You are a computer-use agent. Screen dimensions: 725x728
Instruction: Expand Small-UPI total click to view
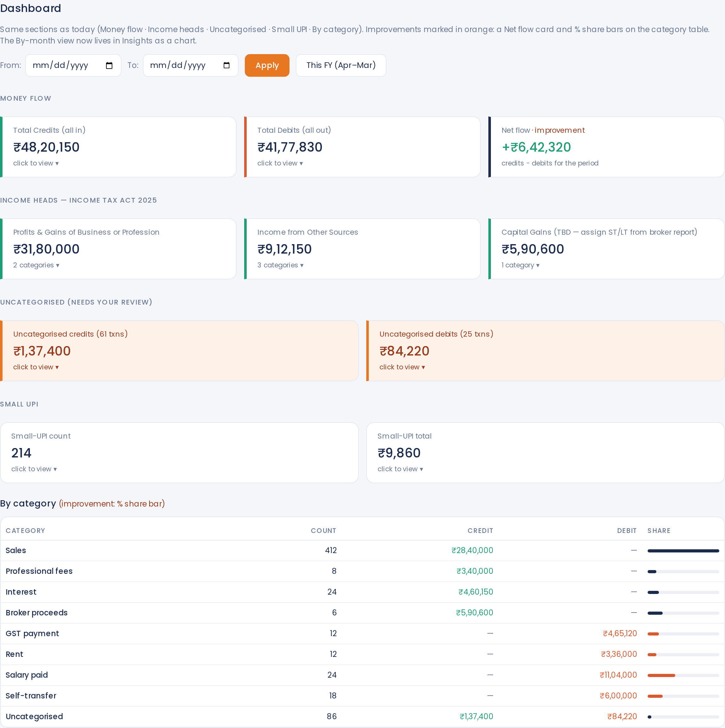[401, 469]
